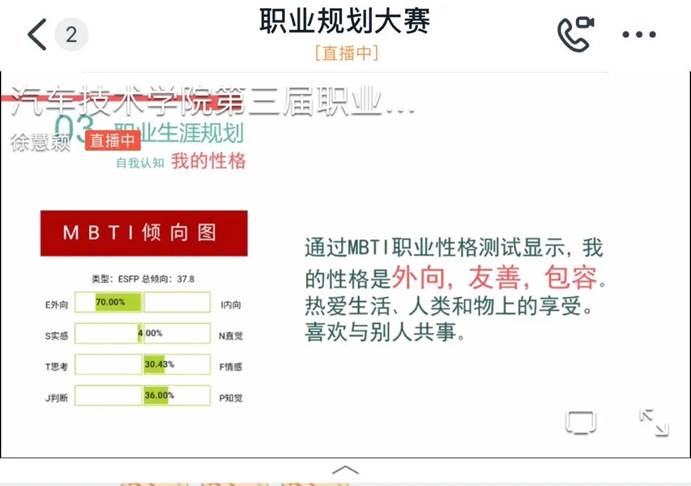691x486 pixels.
Task: Click the I内向 label
Action: (230, 305)
